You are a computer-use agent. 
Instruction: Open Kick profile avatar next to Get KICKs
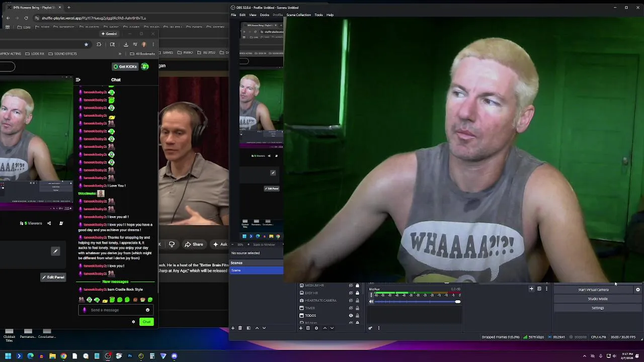click(145, 66)
